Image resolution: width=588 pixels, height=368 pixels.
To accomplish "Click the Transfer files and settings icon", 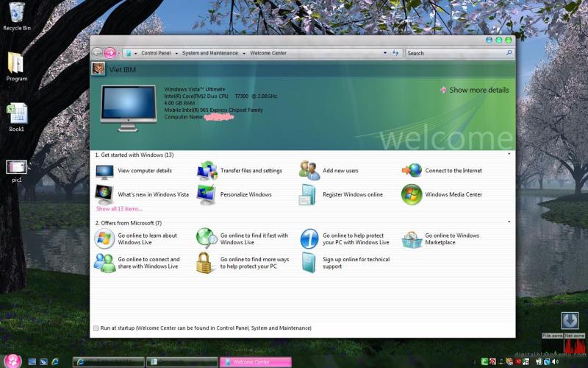I will (x=207, y=171).
